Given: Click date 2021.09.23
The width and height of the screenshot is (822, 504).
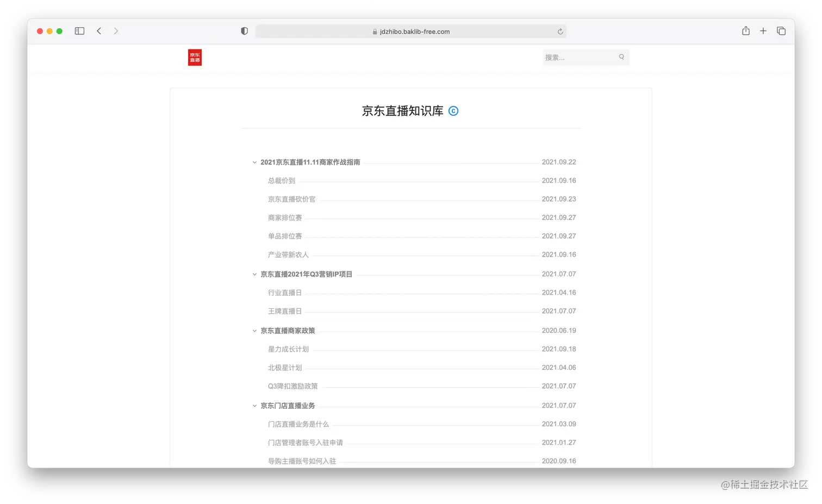Looking at the screenshot, I should click(559, 199).
